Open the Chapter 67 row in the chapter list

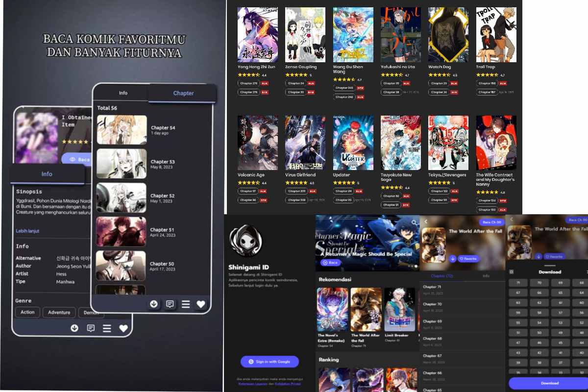463,358
